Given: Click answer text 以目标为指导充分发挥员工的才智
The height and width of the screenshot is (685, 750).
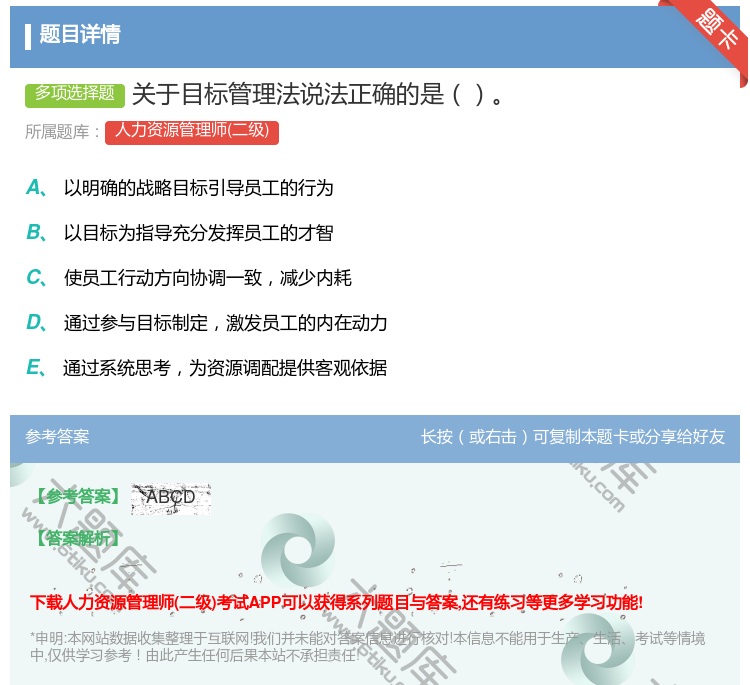Looking at the screenshot, I should tap(199, 233).
